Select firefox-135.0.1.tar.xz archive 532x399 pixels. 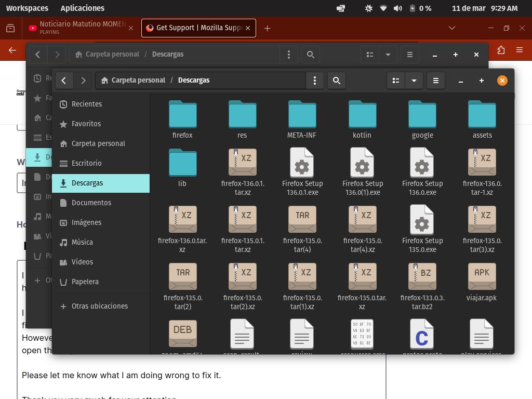(x=243, y=230)
